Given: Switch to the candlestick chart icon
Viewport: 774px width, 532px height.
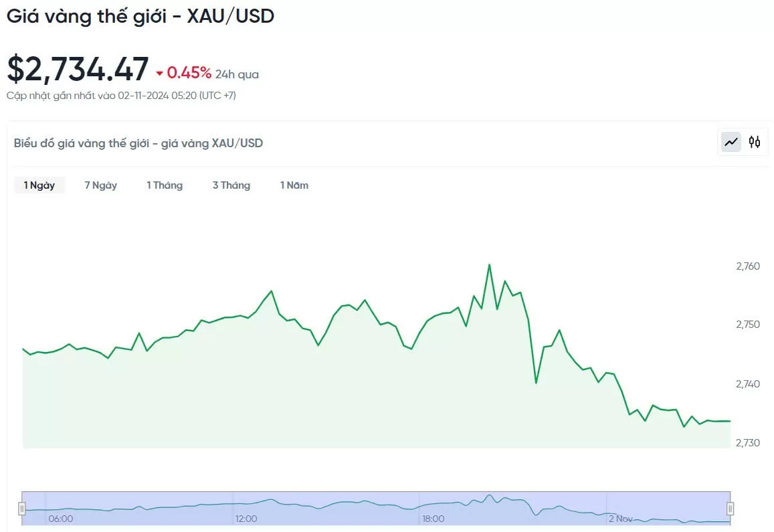Looking at the screenshot, I should coord(754,143).
